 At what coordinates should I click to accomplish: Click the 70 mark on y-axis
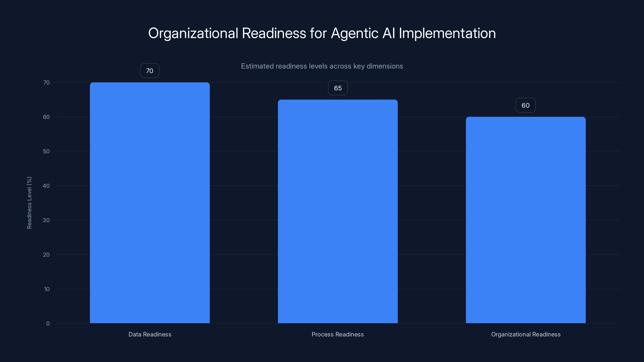click(46, 82)
